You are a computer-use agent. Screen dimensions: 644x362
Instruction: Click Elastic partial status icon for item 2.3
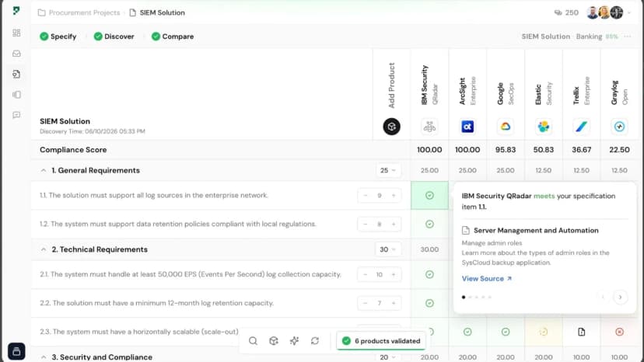coord(544,332)
